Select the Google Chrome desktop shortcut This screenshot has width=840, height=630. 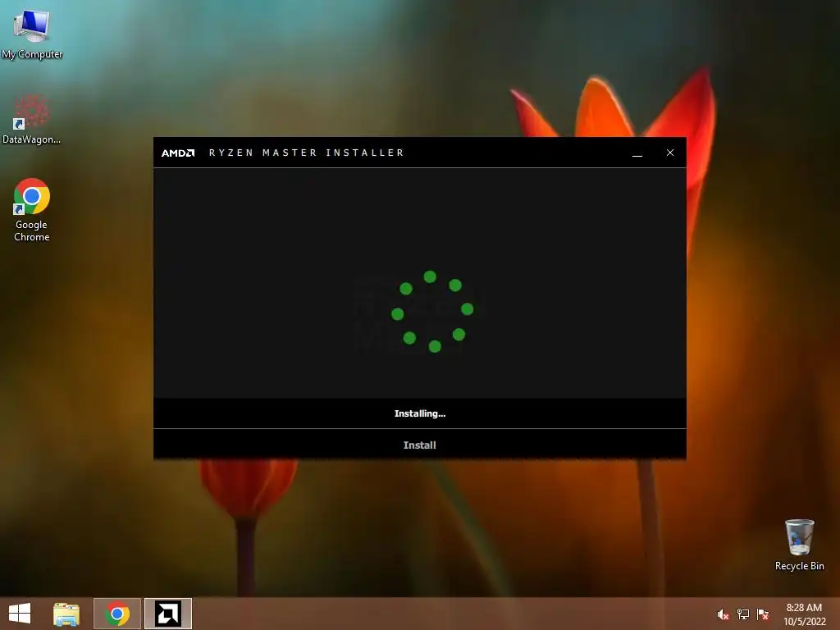tap(32, 209)
